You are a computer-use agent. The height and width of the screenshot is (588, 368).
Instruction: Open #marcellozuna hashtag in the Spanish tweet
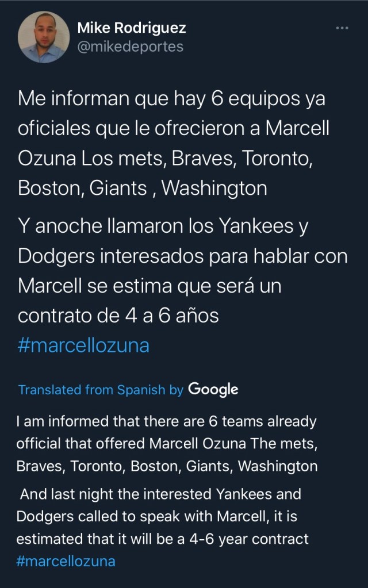[x=84, y=345]
